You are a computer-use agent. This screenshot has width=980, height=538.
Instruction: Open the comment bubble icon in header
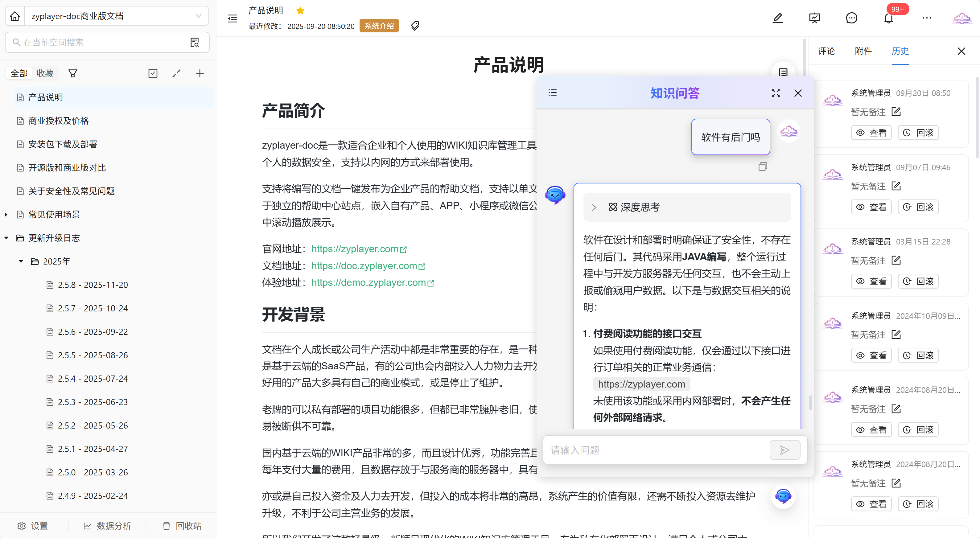pos(851,18)
